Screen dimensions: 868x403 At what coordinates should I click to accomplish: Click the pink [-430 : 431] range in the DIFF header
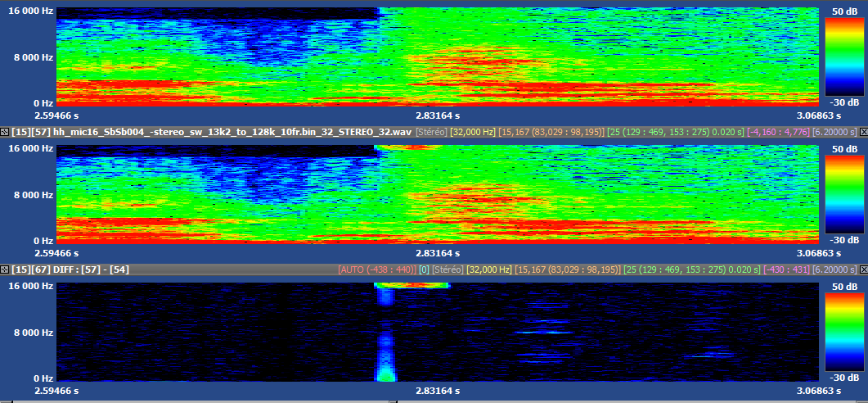point(773,269)
